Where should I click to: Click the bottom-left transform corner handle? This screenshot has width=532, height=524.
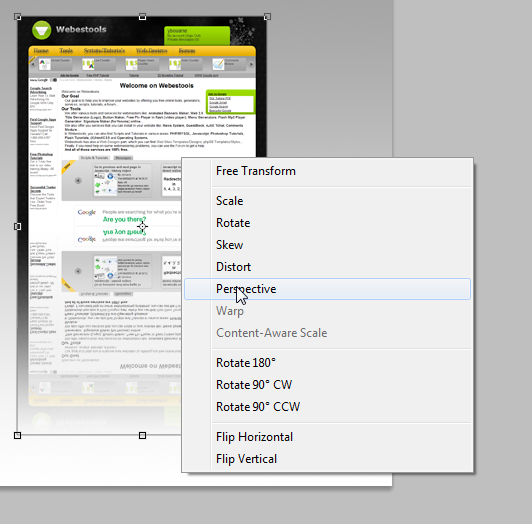(18, 435)
